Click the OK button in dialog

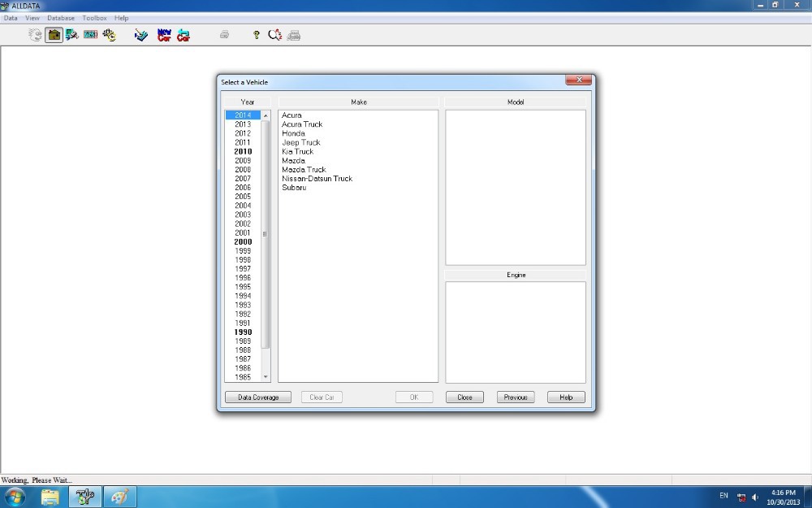(414, 397)
